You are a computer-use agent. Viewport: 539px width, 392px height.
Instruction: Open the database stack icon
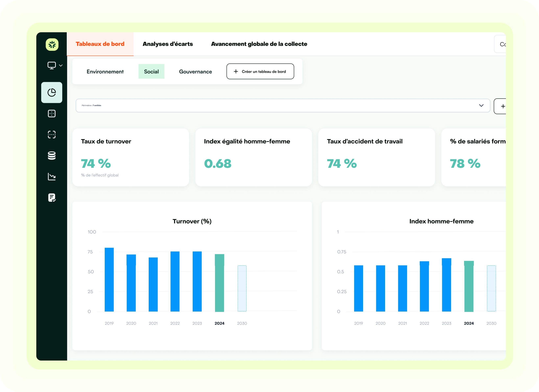point(52,156)
